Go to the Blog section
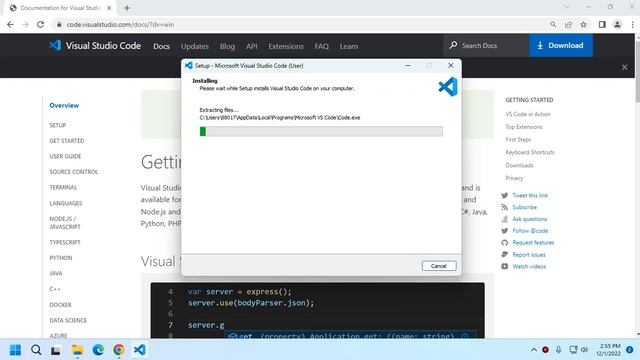The height and width of the screenshot is (360, 640). 227,47
